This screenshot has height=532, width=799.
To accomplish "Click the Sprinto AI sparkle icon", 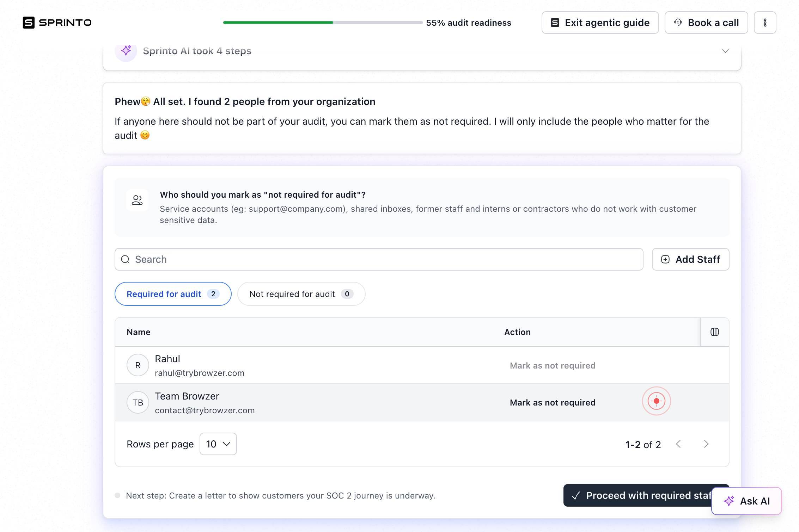I will click(126, 51).
